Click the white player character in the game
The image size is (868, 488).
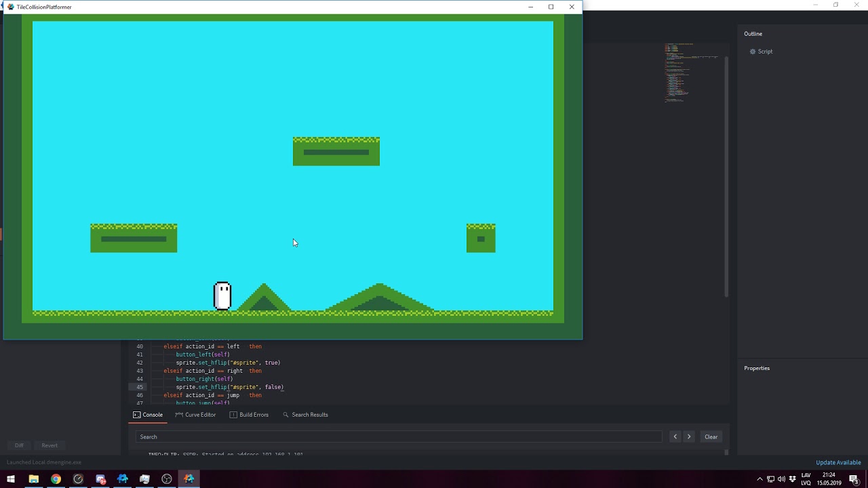click(222, 296)
